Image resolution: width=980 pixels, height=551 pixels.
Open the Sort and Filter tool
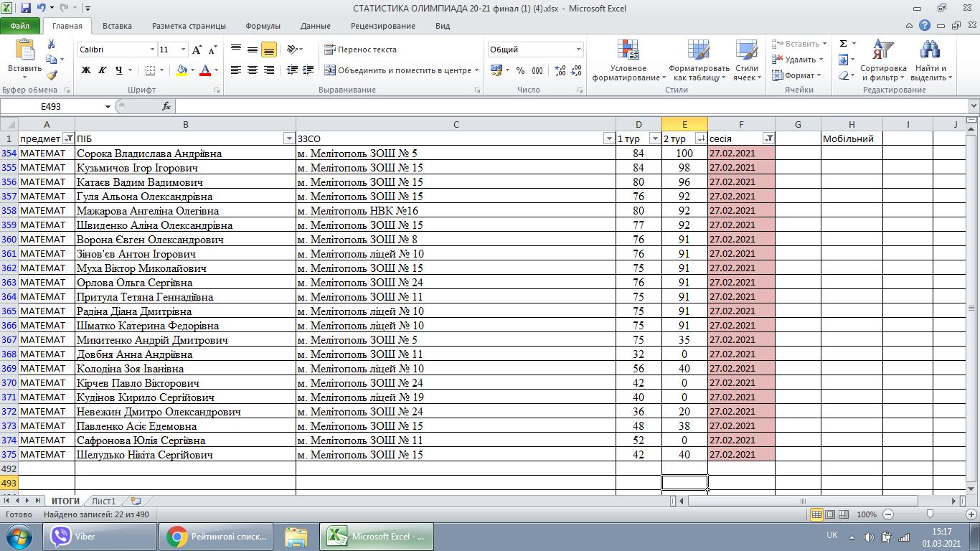(x=883, y=52)
